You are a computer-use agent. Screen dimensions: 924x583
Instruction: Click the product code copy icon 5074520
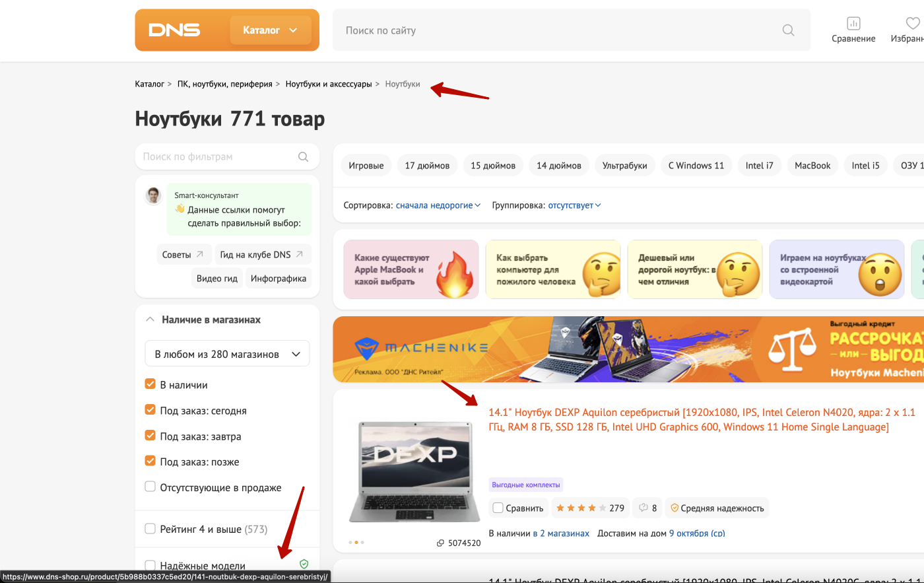coord(440,543)
